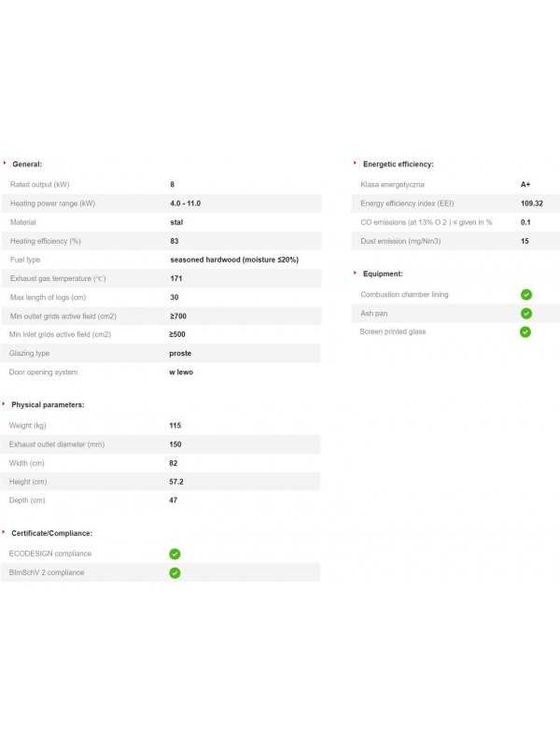The height and width of the screenshot is (747, 560).
Task: Click the Screen printed glass checkmark
Action: (x=525, y=331)
